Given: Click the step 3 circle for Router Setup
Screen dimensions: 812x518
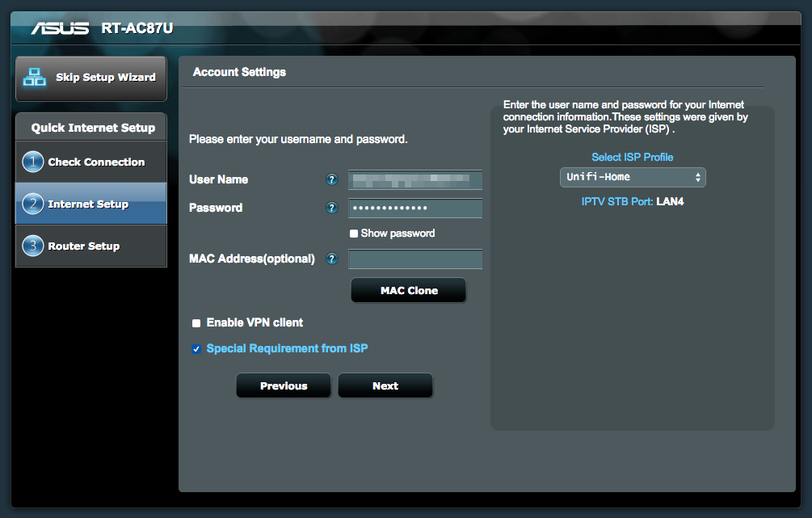Looking at the screenshot, I should click(32, 246).
